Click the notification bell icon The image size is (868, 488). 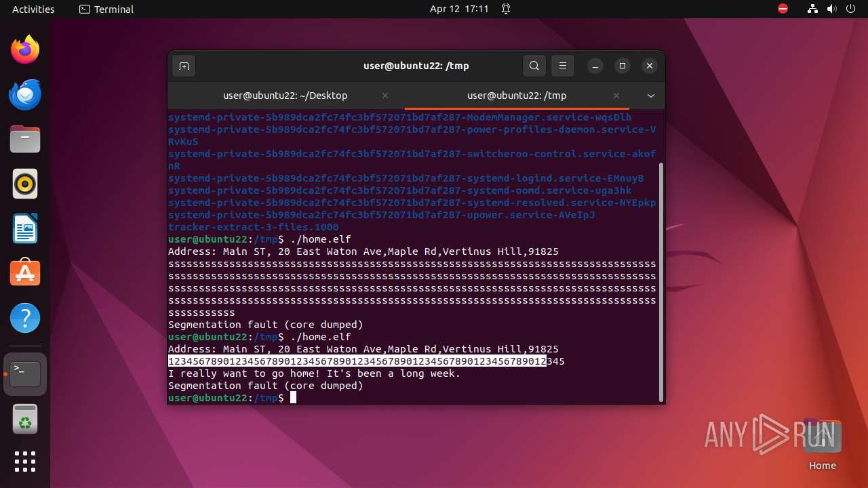pos(506,9)
